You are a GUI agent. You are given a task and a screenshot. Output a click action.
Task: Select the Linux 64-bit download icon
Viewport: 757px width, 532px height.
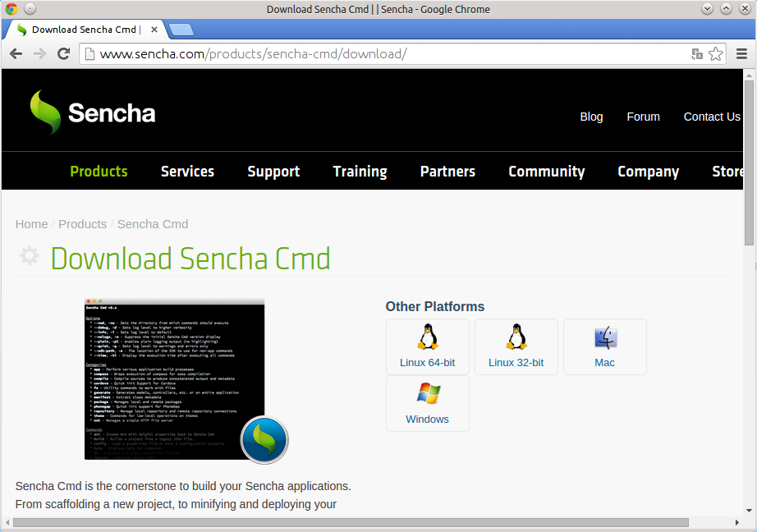point(427,341)
